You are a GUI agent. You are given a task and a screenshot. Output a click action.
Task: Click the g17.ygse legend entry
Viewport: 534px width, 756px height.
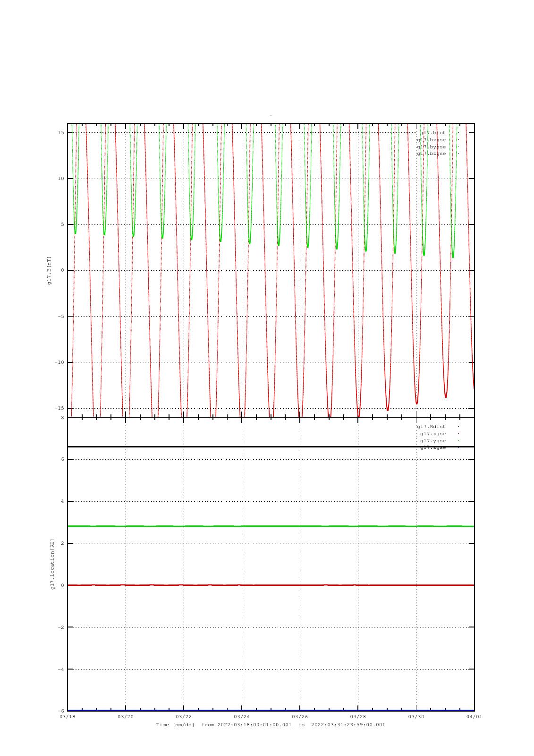433,441
